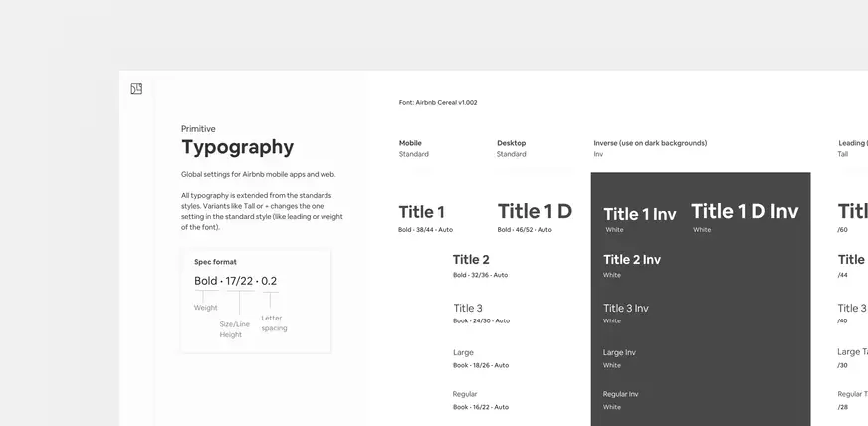Click the '/28' leading spec
868x426 pixels.
[842, 407]
